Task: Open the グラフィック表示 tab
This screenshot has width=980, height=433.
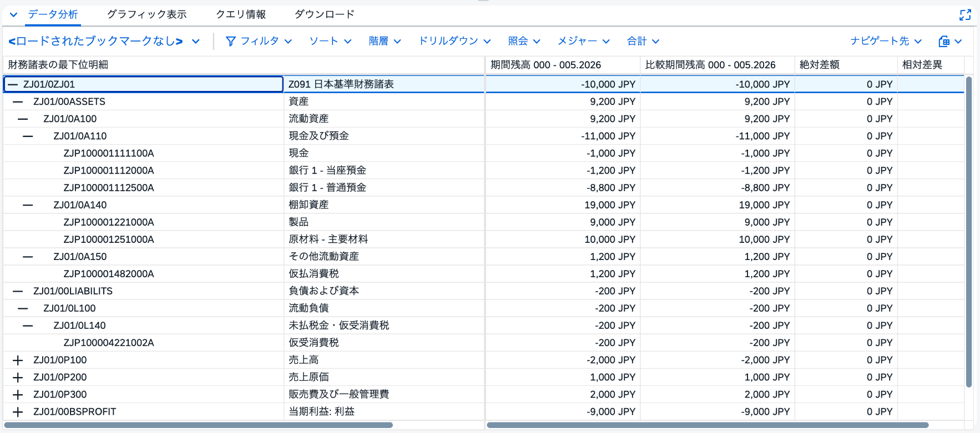Action: (147, 14)
